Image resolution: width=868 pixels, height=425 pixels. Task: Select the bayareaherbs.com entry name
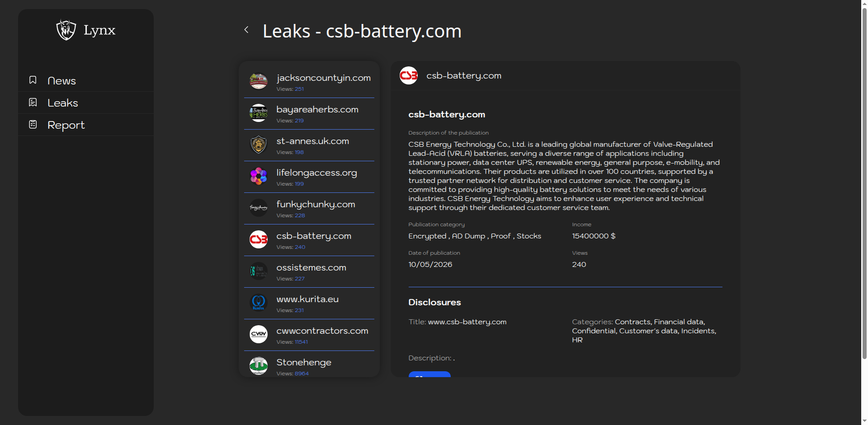pyautogui.click(x=317, y=110)
